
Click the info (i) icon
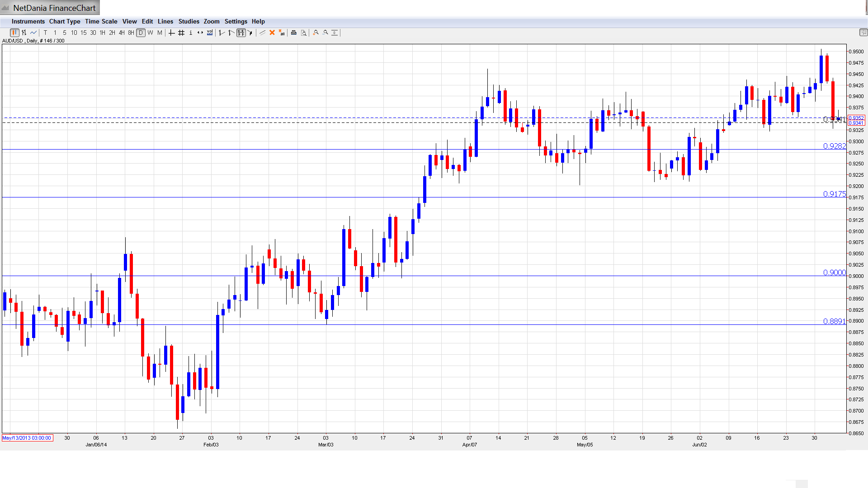pyautogui.click(x=191, y=33)
